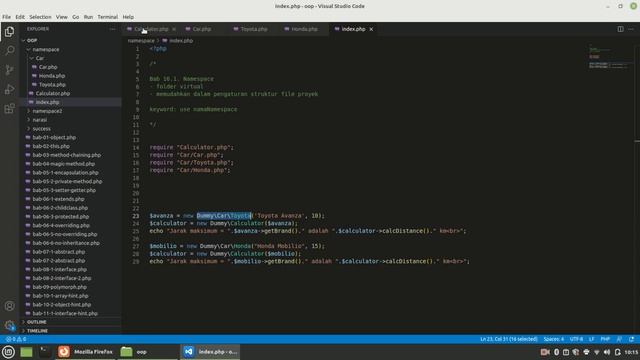Switch to the Toyota.php tab
640x360 pixels.
tap(254, 29)
